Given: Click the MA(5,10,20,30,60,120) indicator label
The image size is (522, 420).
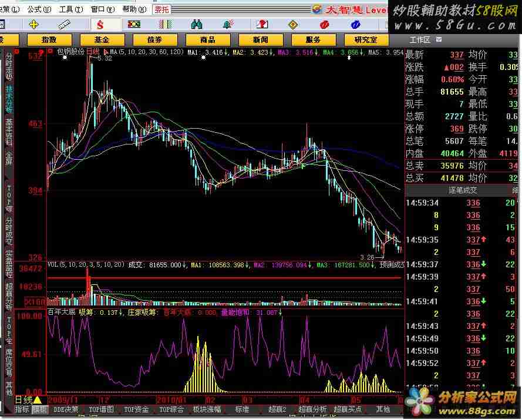Looking at the screenshot, I should (x=147, y=52).
